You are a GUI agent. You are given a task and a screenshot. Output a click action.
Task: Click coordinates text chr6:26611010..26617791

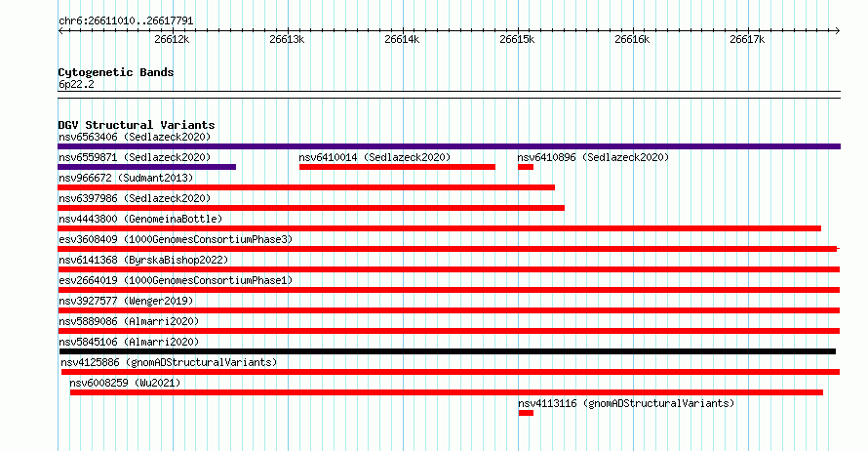coord(126,21)
